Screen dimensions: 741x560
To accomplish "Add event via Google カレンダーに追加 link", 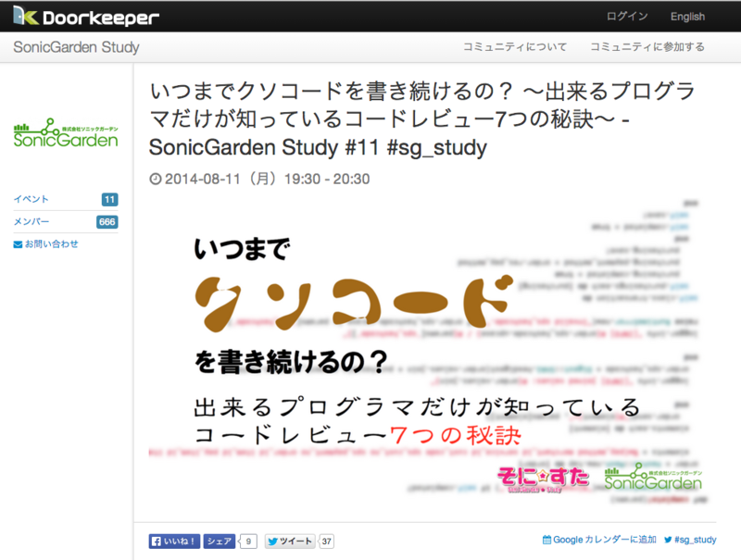I will coord(605,540).
